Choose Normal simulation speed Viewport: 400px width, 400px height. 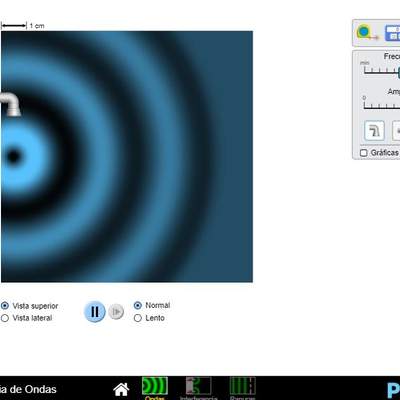click(152, 305)
